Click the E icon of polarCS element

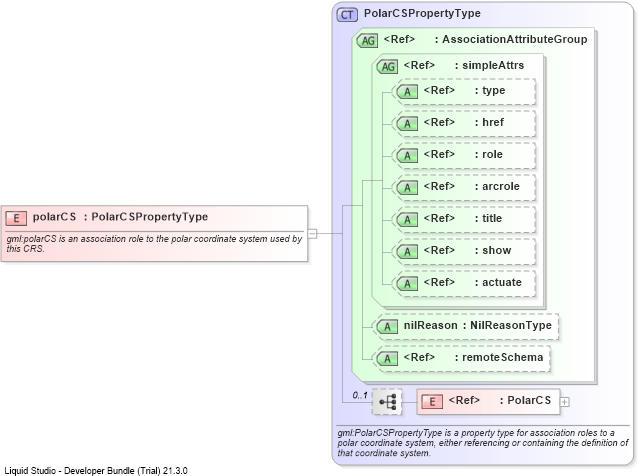(x=16, y=218)
